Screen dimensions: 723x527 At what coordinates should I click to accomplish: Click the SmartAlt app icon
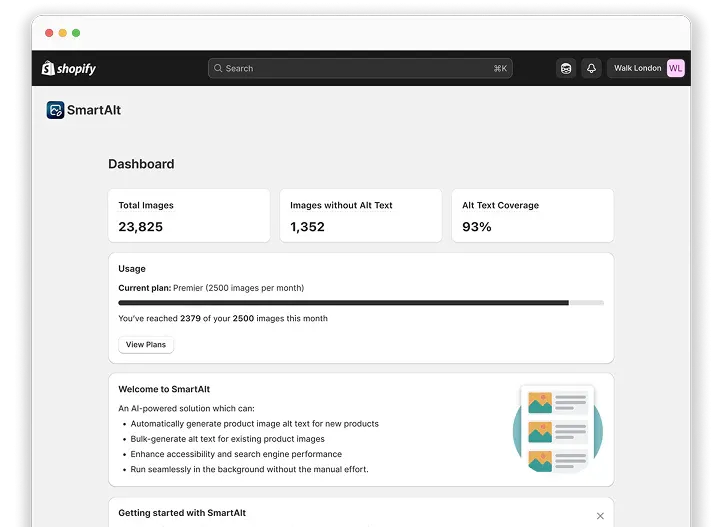coord(55,110)
